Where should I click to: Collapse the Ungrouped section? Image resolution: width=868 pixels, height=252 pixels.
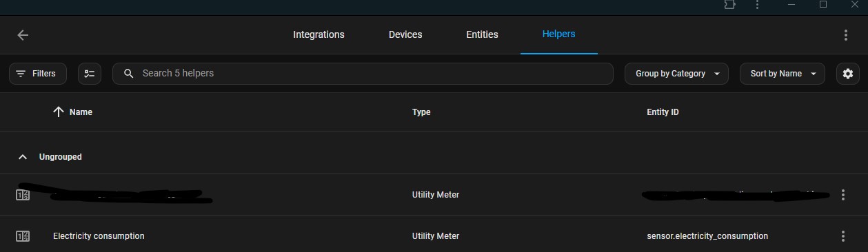click(x=23, y=157)
